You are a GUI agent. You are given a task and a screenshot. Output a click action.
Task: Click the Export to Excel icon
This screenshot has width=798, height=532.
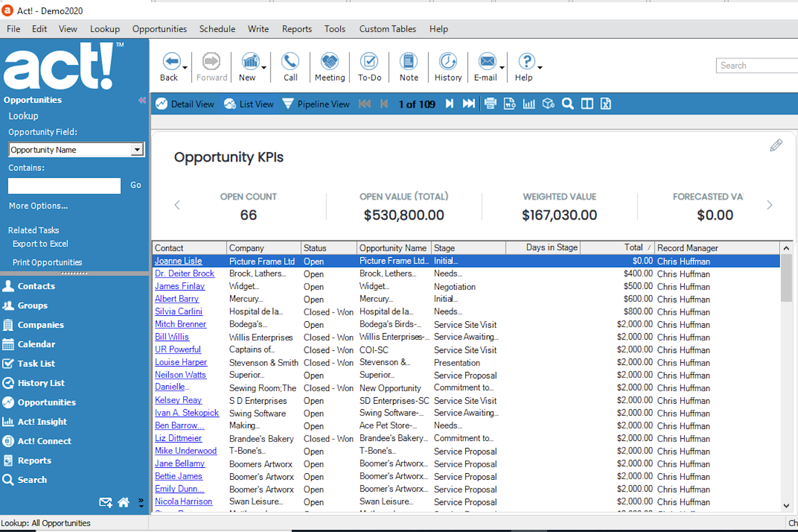click(x=40, y=244)
